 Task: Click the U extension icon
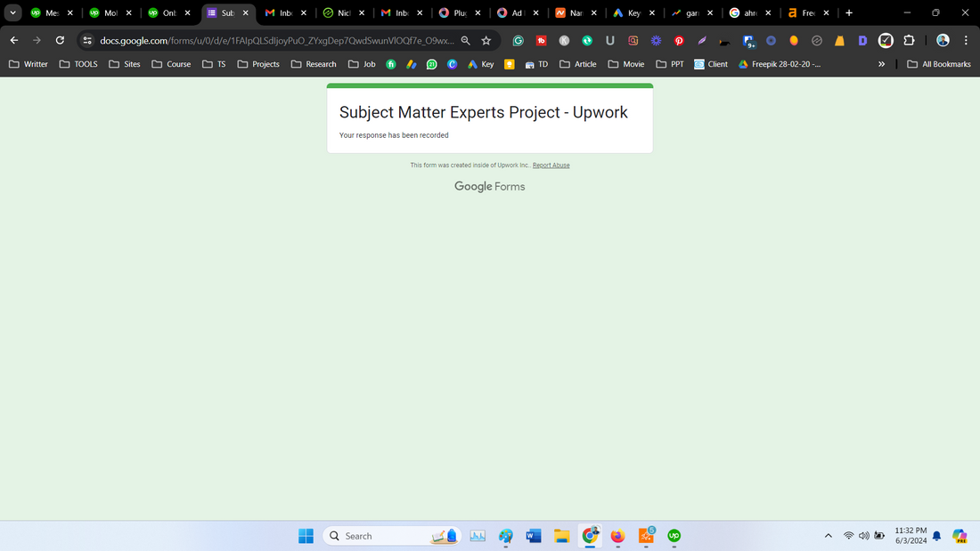pyautogui.click(x=610, y=41)
